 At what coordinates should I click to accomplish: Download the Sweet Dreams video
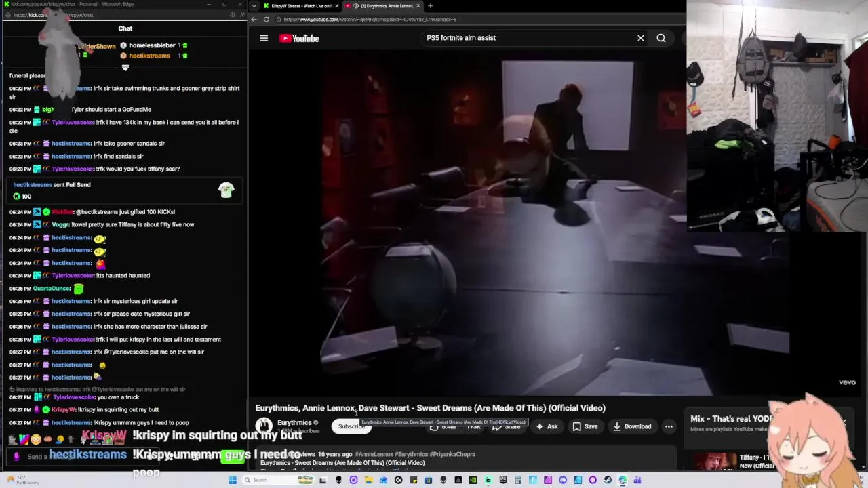[x=632, y=426]
